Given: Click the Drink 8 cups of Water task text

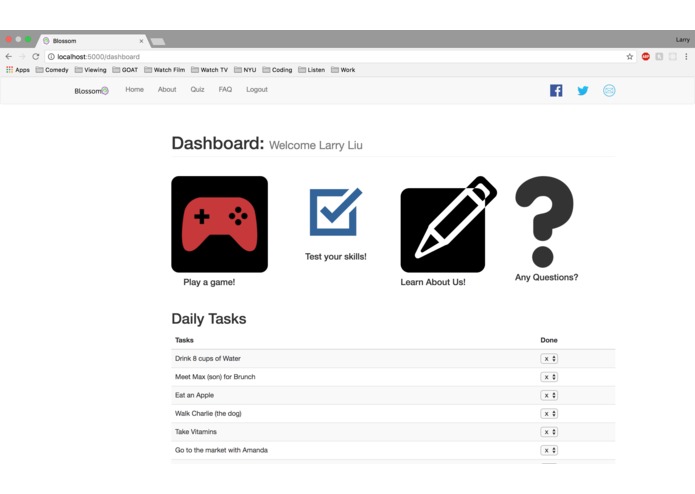Looking at the screenshot, I should click(207, 358).
